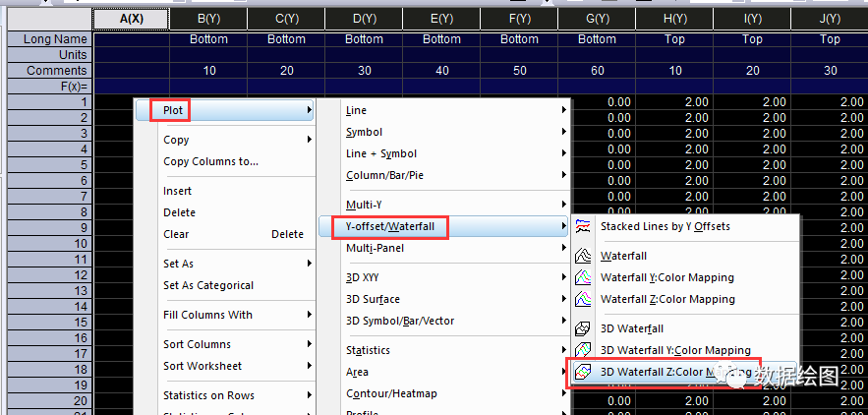
Task: Choose Delete in the context menu
Action: click(225, 212)
